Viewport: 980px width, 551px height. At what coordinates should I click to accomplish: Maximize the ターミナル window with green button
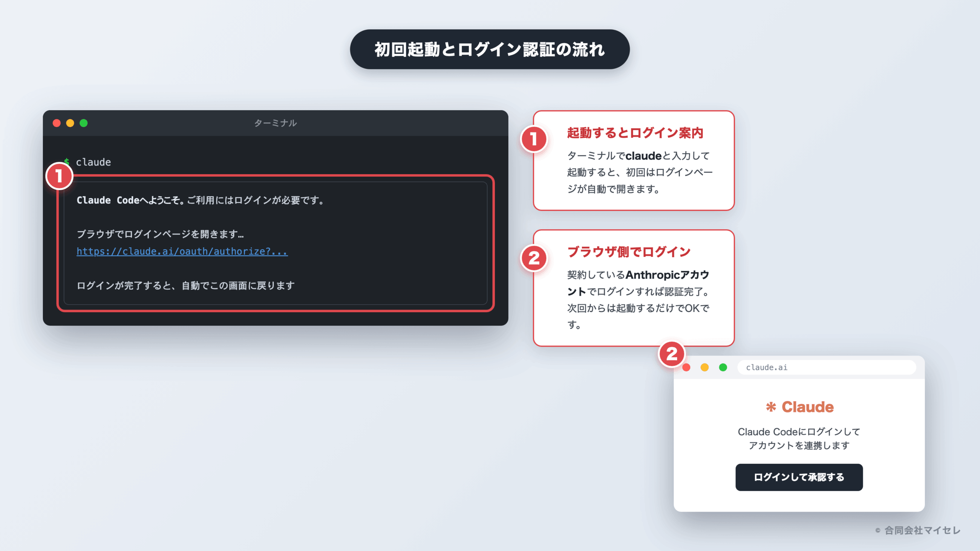coord(83,123)
